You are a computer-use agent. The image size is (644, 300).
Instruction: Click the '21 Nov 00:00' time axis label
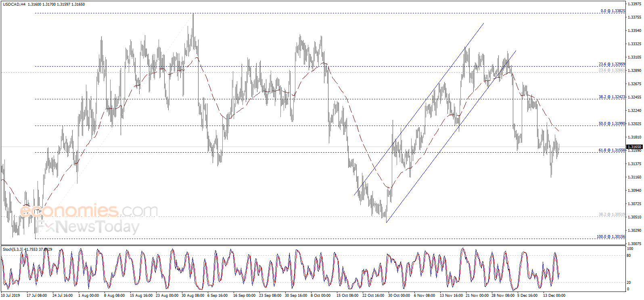[x=477, y=296]
